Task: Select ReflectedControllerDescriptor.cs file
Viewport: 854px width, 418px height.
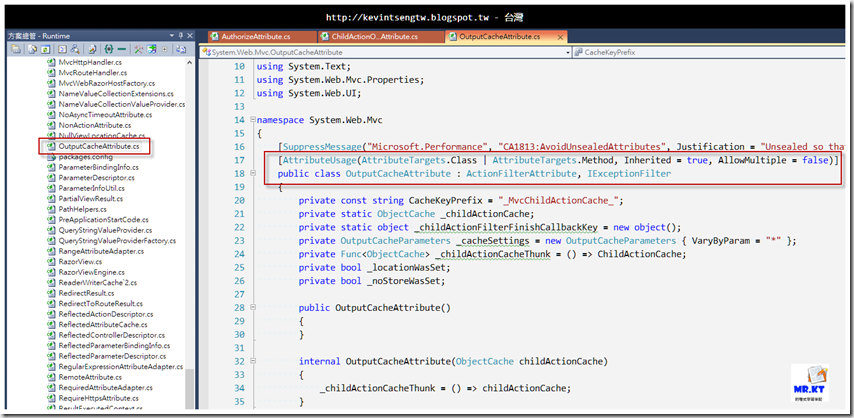Action: [112, 335]
